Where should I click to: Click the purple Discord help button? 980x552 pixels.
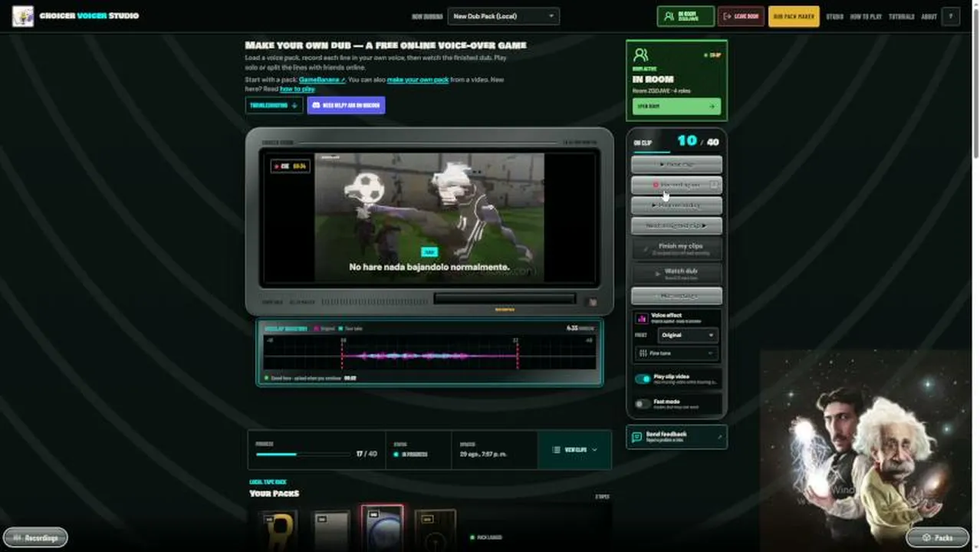(346, 105)
